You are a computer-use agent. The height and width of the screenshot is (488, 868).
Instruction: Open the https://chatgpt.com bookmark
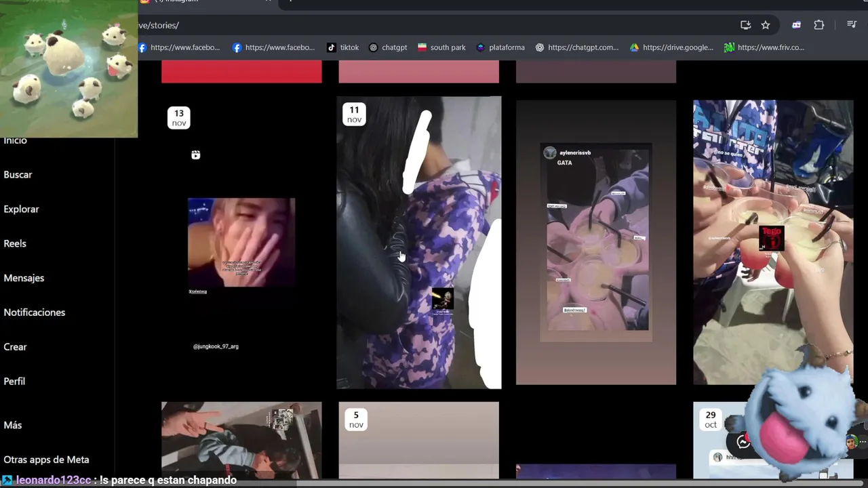coord(577,47)
